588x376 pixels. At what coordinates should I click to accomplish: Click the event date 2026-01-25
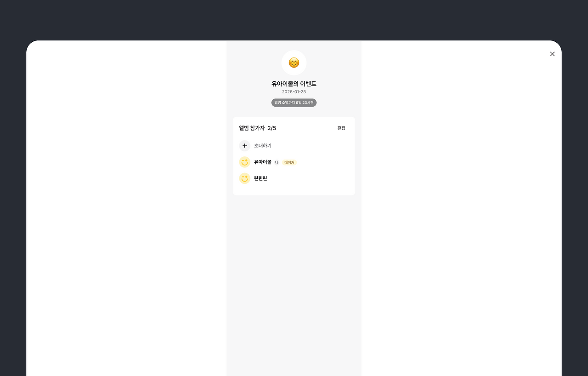pos(294,92)
